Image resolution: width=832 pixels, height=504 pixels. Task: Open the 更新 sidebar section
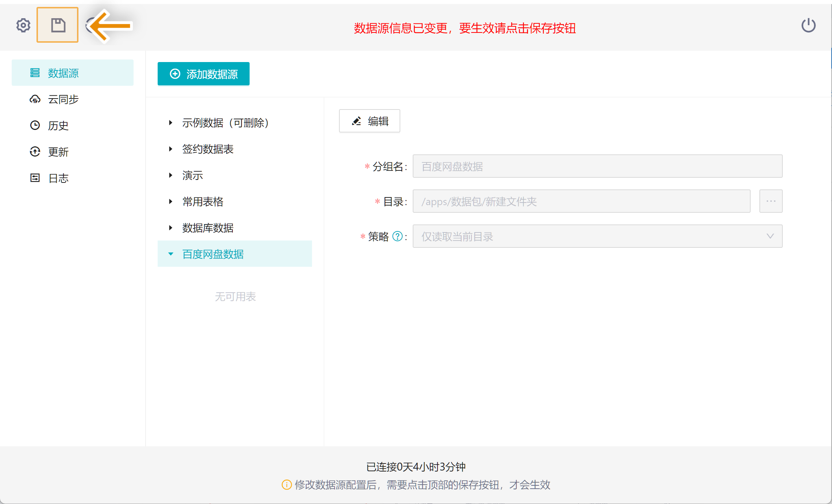tap(58, 152)
